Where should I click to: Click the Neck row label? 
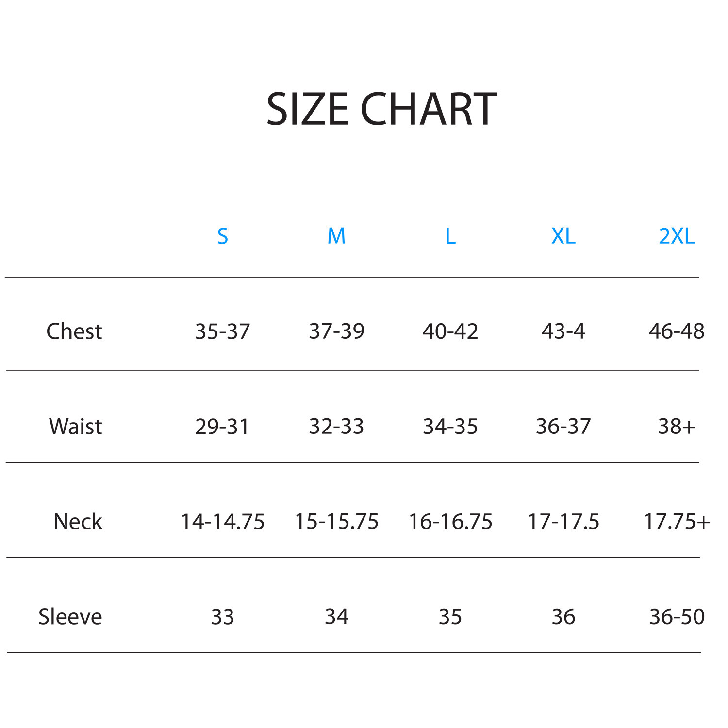tap(78, 522)
